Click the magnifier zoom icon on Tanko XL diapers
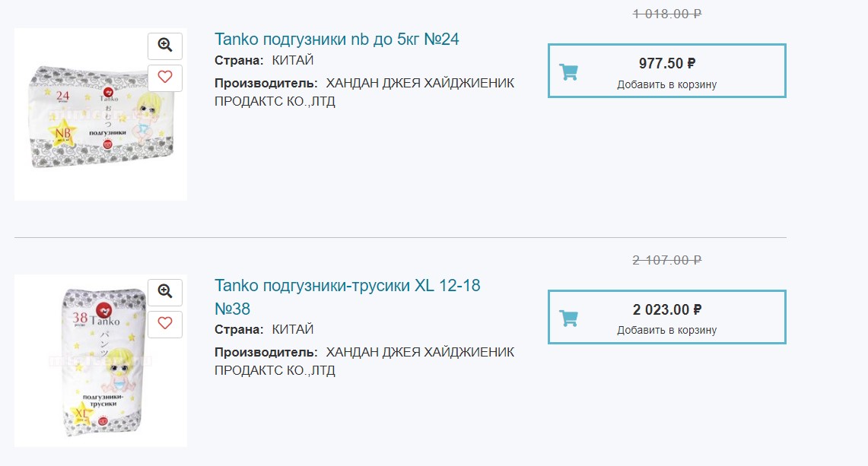Screen dimensions: 868x466 pyautogui.click(x=164, y=292)
